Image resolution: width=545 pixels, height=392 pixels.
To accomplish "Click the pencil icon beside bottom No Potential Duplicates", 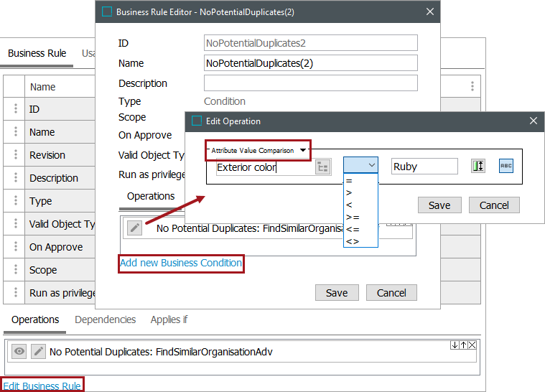I will point(38,352).
